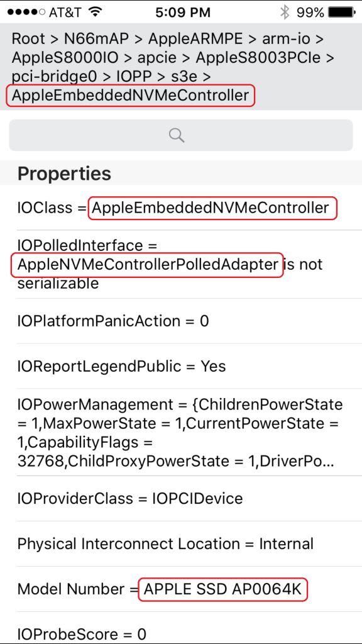This screenshot has width=362, height=644.
Task: Tap the Bluetooth status icon
Action: point(285,13)
